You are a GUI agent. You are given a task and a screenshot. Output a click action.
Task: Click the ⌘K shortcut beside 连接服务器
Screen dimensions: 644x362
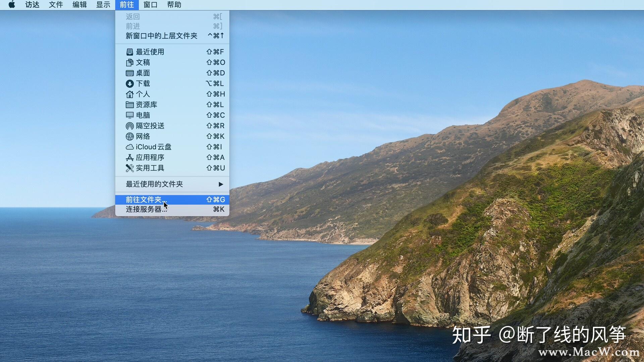point(219,209)
